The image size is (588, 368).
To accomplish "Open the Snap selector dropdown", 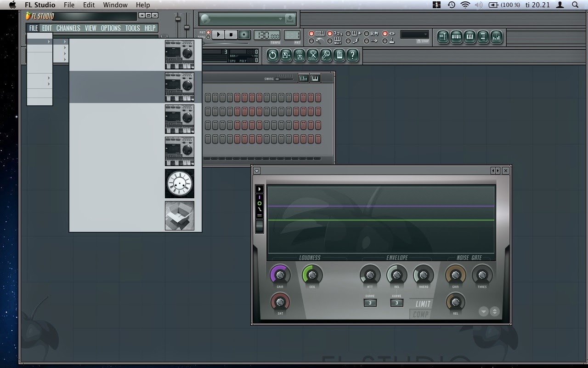I will click(414, 34).
